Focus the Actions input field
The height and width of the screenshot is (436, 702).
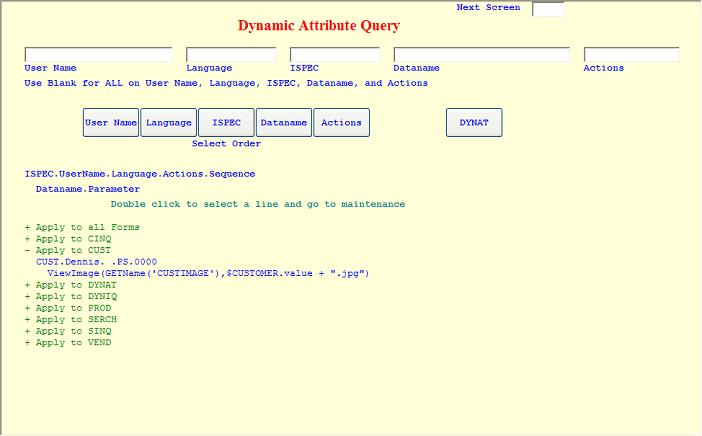[x=631, y=55]
